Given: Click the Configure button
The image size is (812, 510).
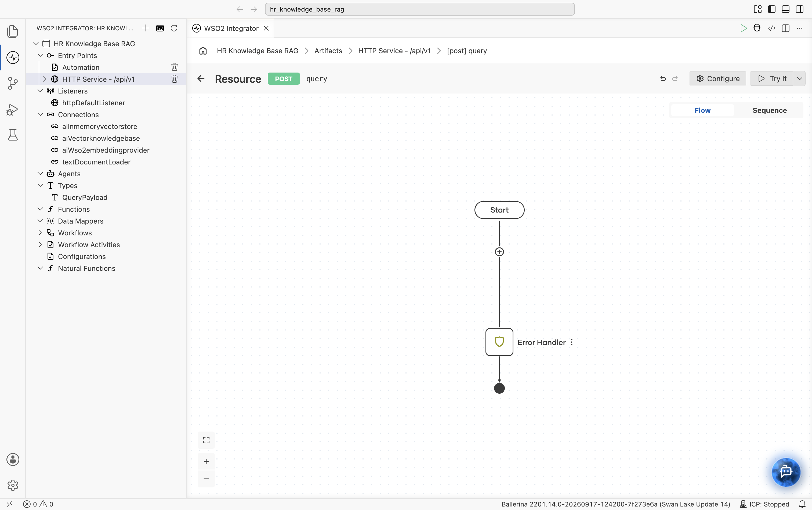Looking at the screenshot, I should point(718,78).
